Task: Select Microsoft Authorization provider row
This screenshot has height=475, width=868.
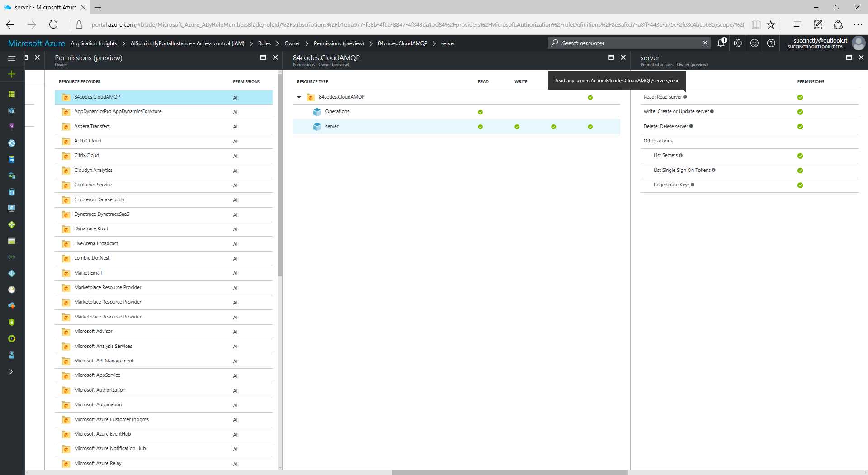Action: 164,390
